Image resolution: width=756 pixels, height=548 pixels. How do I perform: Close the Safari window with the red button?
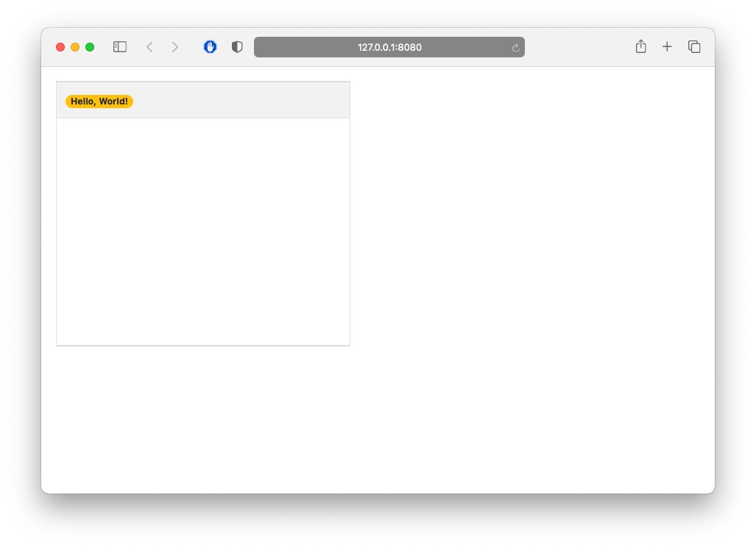tap(60, 47)
